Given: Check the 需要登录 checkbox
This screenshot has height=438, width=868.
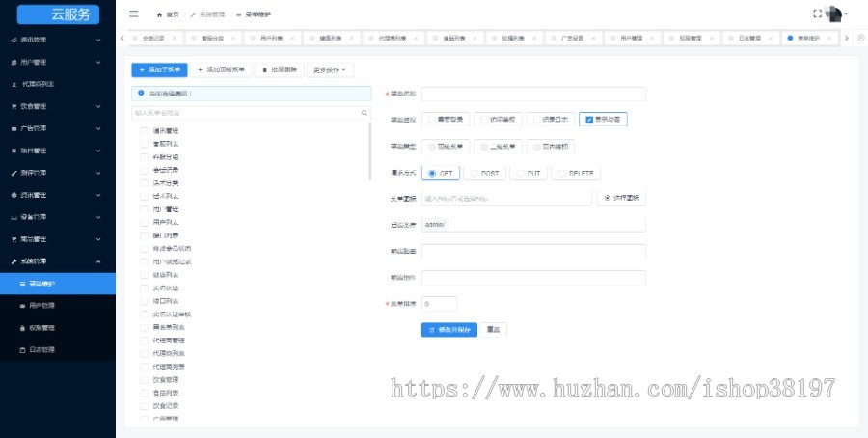Looking at the screenshot, I should (432, 119).
